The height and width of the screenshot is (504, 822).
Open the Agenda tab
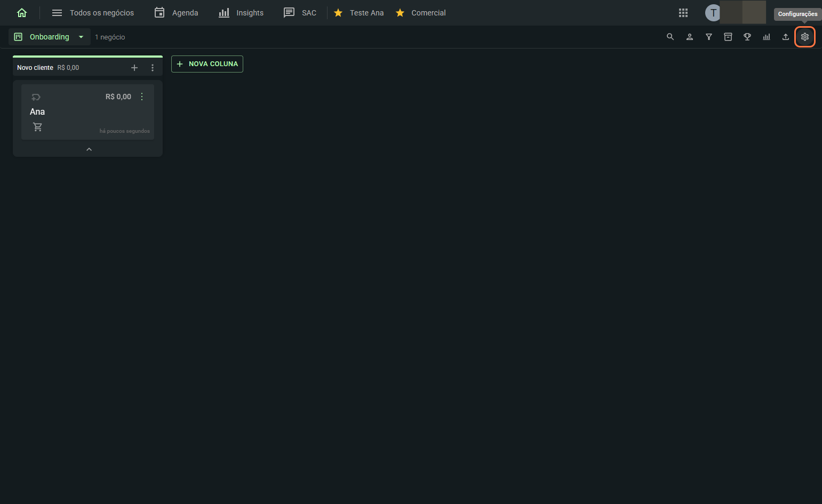click(x=176, y=13)
